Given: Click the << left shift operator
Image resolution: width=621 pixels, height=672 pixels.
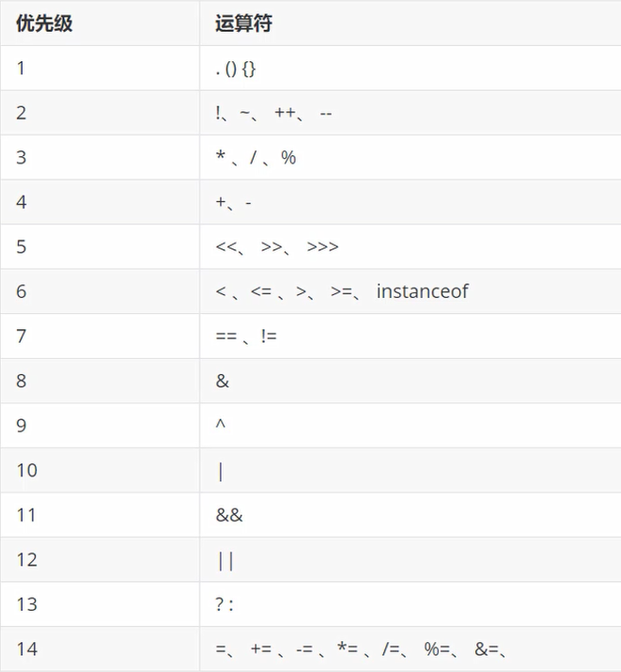Looking at the screenshot, I should pos(225,247).
